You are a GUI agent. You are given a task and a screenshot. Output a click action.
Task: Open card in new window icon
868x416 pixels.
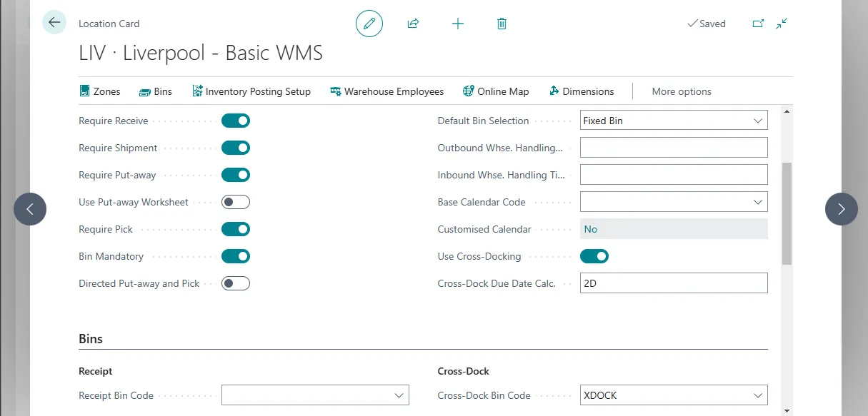point(759,24)
